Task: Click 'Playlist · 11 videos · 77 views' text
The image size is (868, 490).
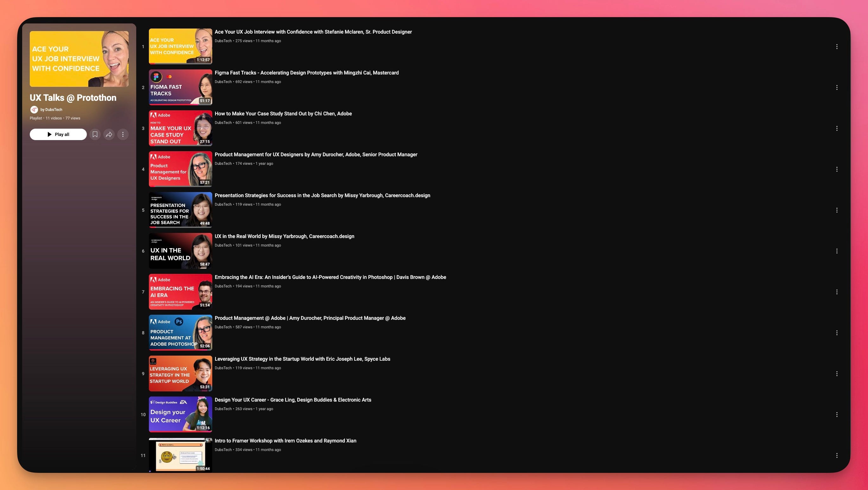Action: [x=55, y=118]
